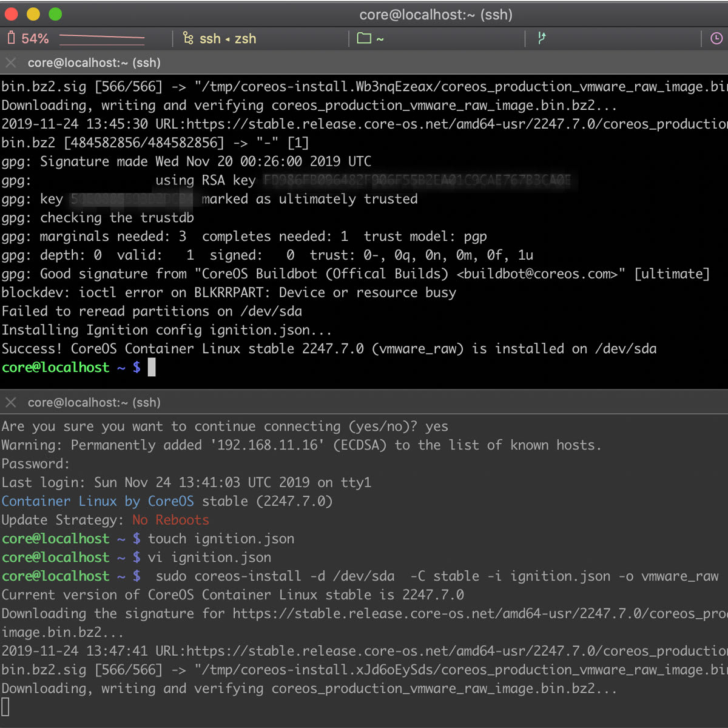The width and height of the screenshot is (728, 728).
Task: Click the macOS green zoom button
Action: [x=55, y=14]
